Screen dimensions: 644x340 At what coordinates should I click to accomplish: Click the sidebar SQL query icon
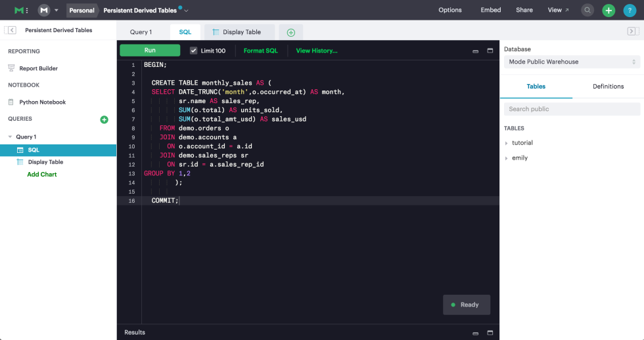[20, 150]
